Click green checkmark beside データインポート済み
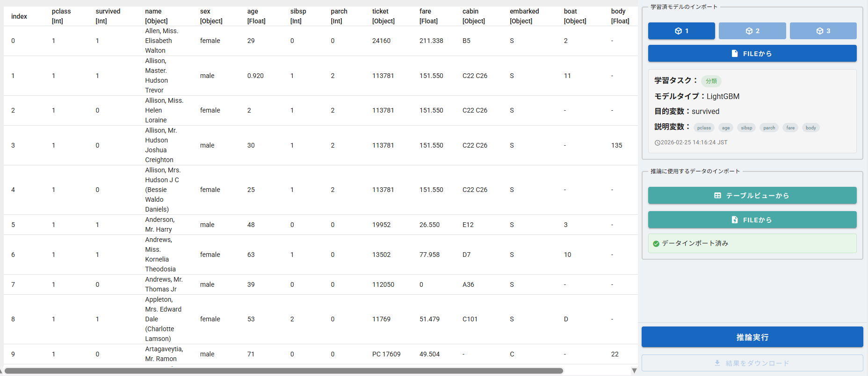 coord(656,243)
